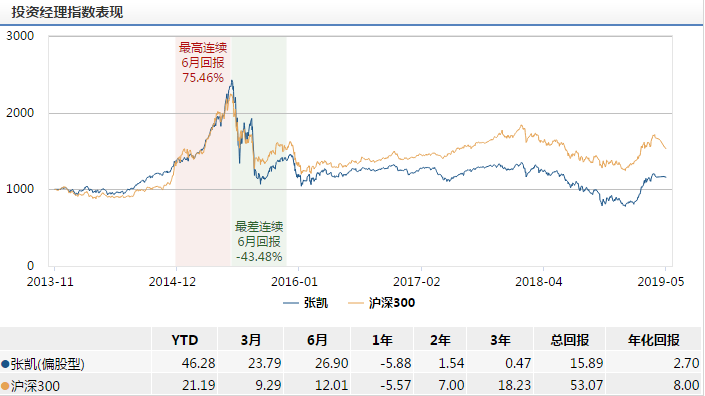Click the 最高连续 6月回报 75.46% annotation

click(x=203, y=62)
